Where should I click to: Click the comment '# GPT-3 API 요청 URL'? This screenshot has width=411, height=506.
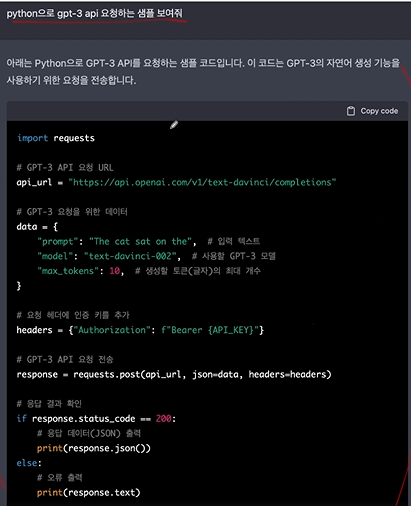[x=65, y=167]
